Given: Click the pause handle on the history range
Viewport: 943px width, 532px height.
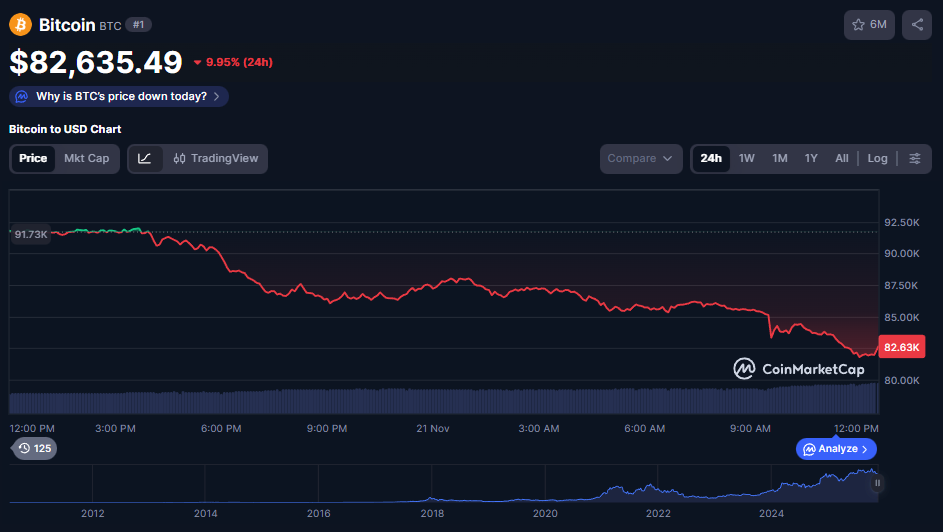Looking at the screenshot, I should pos(877,483).
